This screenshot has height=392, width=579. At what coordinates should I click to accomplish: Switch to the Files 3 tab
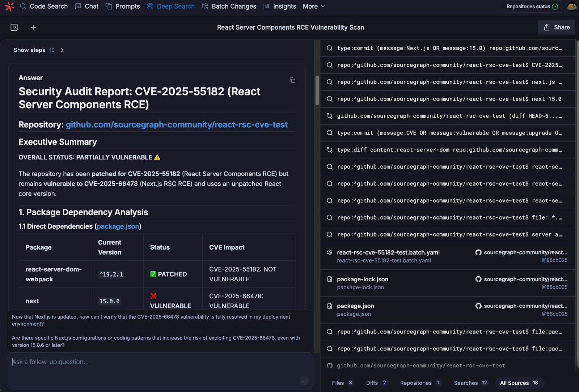342,383
